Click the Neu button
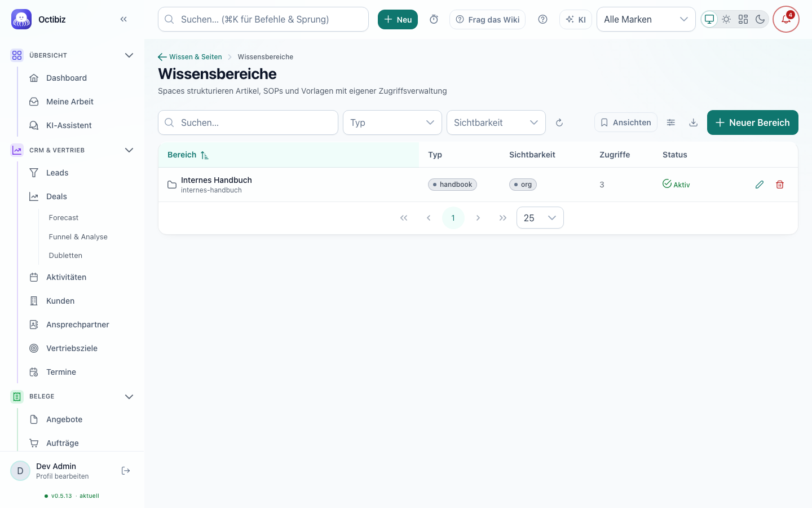This screenshot has height=508, width=812. pyautogui.click(x=398, y=19)
